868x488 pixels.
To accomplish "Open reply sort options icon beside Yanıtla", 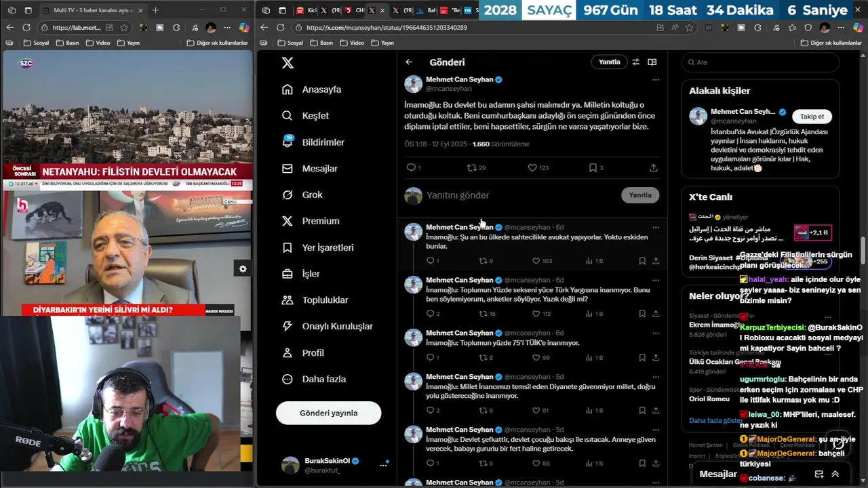I will click(x=635, y=62).
